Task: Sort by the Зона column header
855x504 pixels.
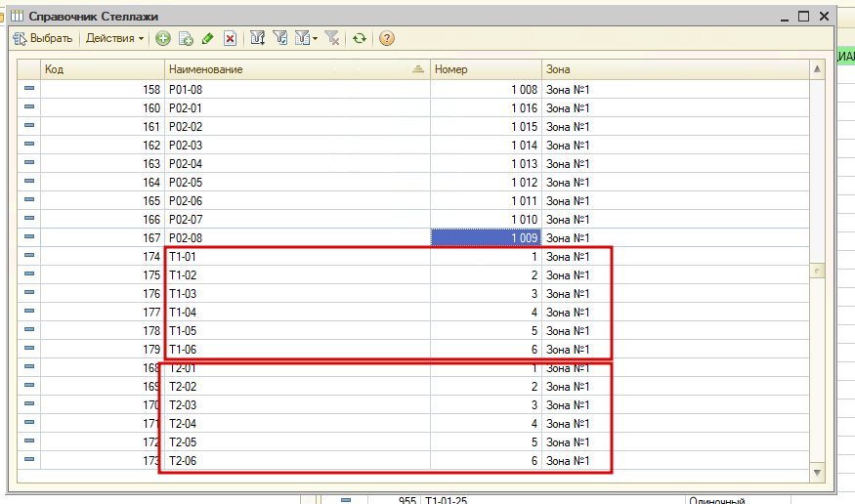Action: pyautogui.click(x=675, y=69)
